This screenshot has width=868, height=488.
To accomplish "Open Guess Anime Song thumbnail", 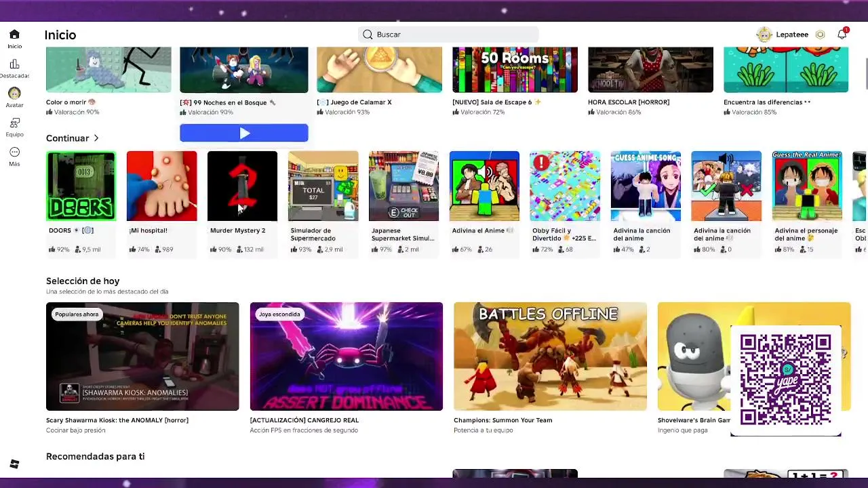I will [x=646, y=186].
